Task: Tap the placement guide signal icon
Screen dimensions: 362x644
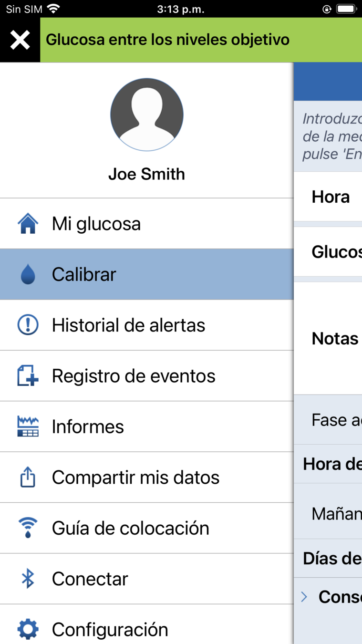Action: coord(28,528)
